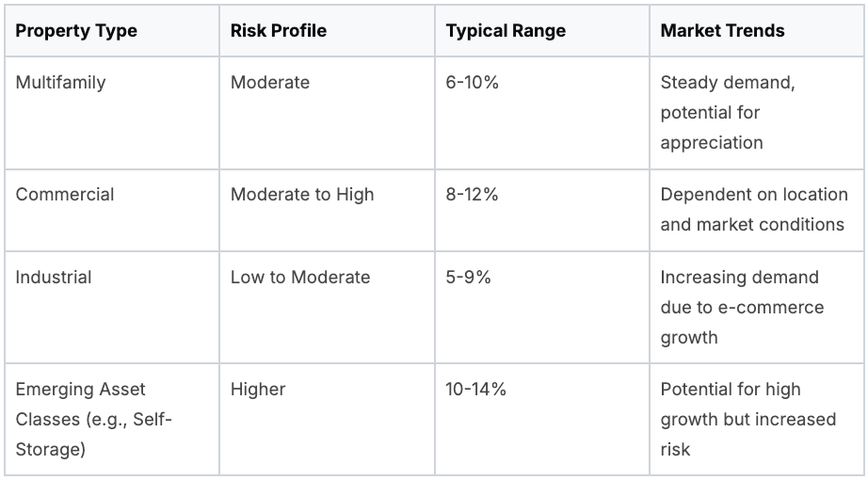This screenshot has height=480, width=868.
Task: Select the Industrial property type cell
Action: (54, 277)
